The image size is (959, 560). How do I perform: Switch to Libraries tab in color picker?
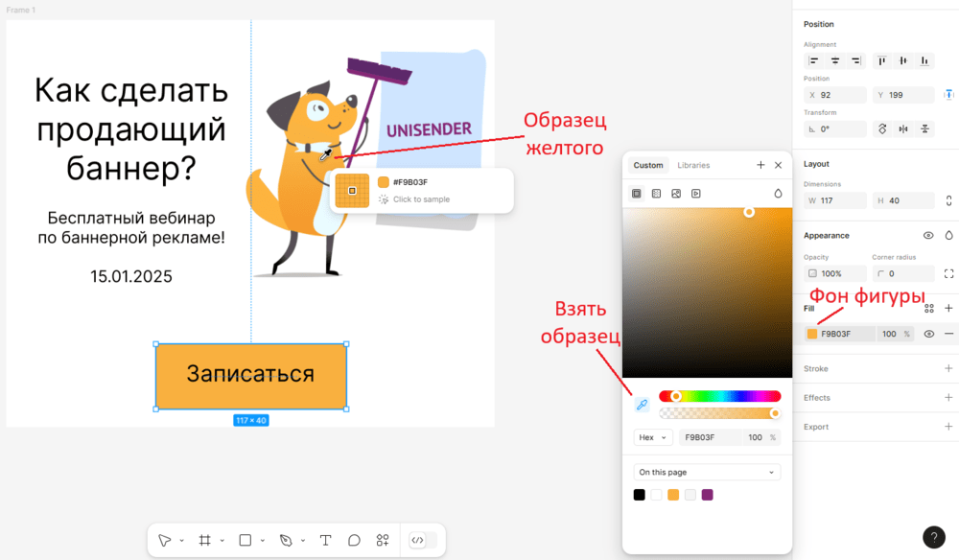point(693,165)
